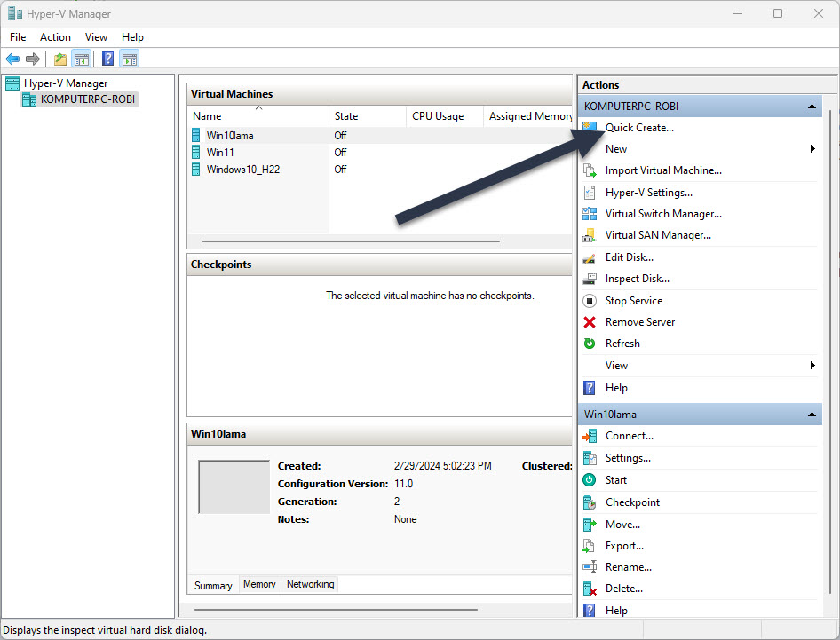Click the navigate back arrow in the toolbar
The width and height of the screenshot is (840, 640).
tap(12, 59)
